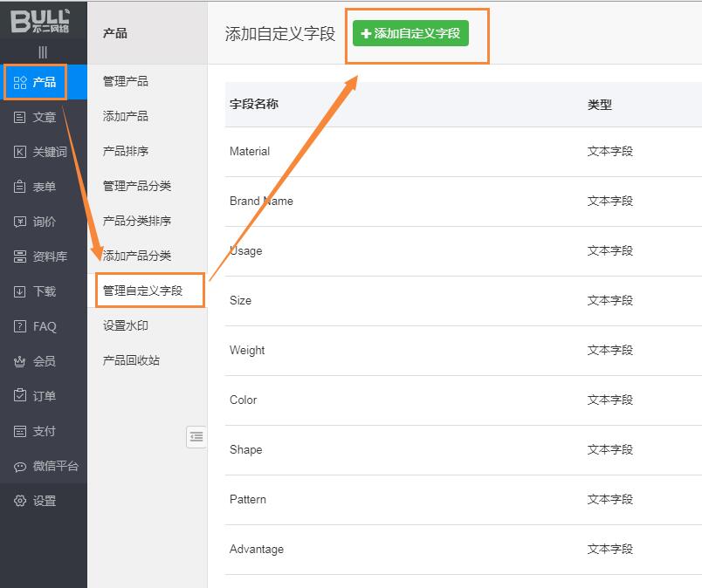Select 添加产品 from the submenu
The height and width of the screenshot is (588, 702).
point(126,116)
